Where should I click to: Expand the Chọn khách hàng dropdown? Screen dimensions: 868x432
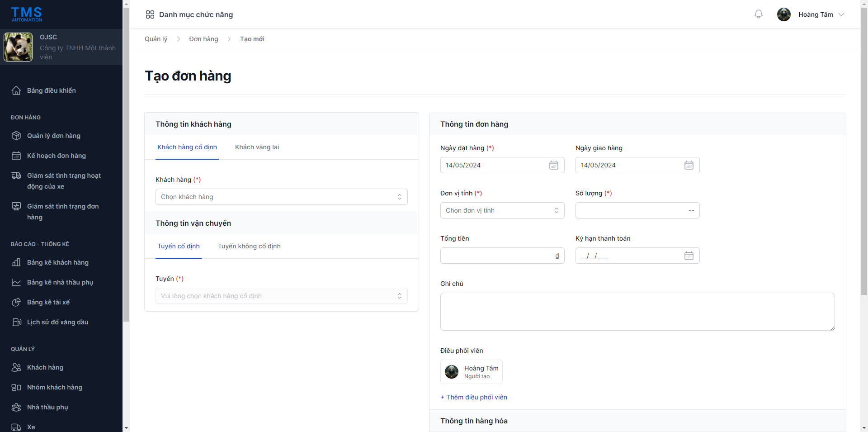tap(281, 197)
